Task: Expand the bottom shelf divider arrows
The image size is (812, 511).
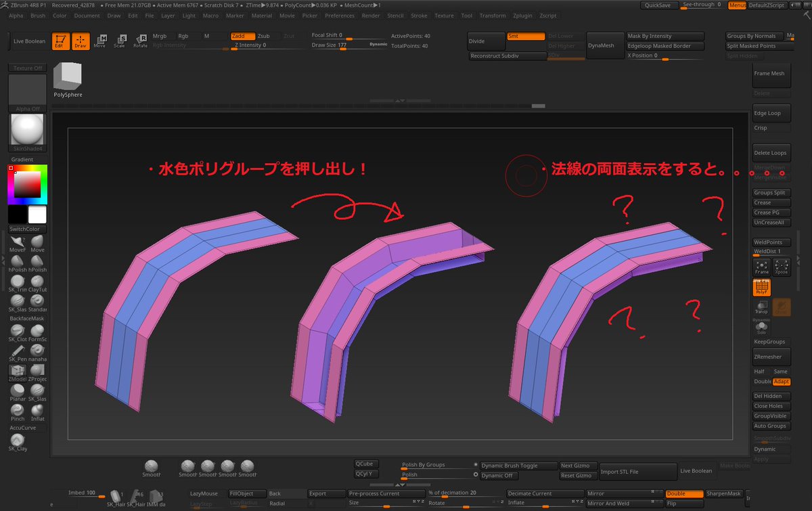Action: coord(399,485)
